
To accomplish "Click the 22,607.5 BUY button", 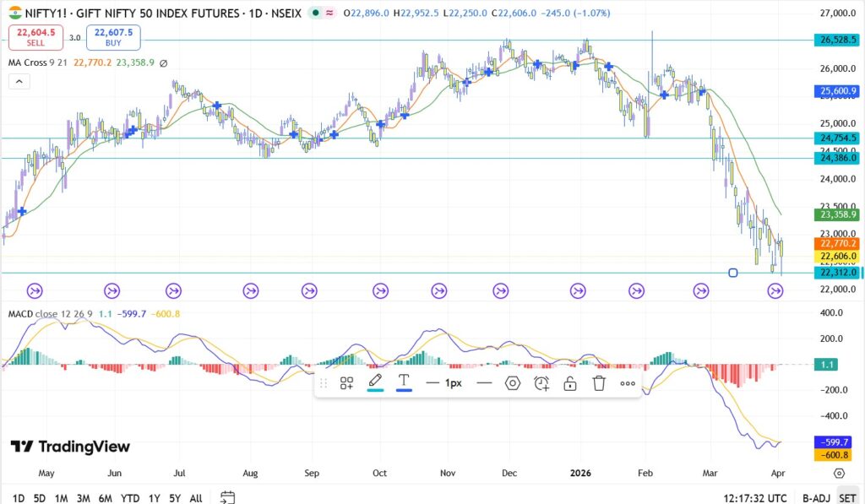I will [x=113, y=37].
